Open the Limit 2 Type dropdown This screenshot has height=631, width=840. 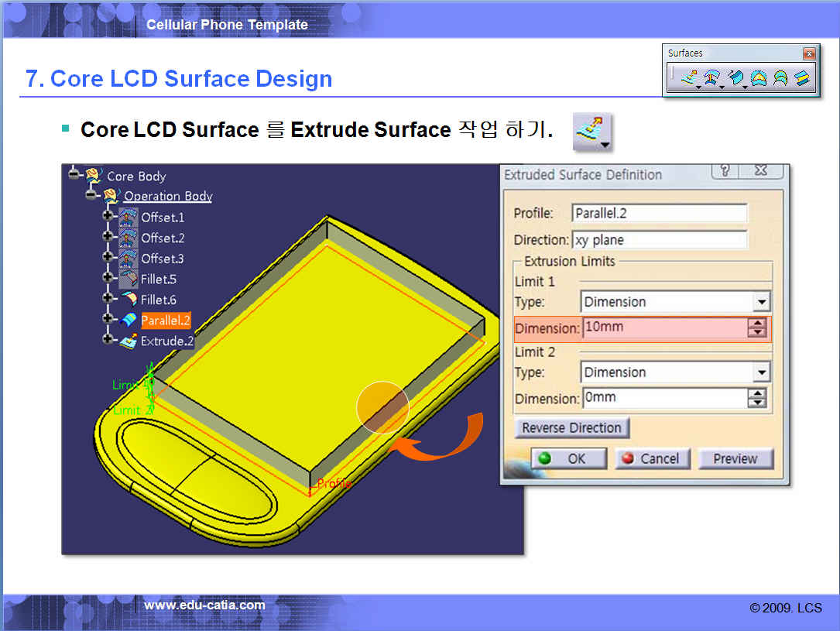click(762, 372)
